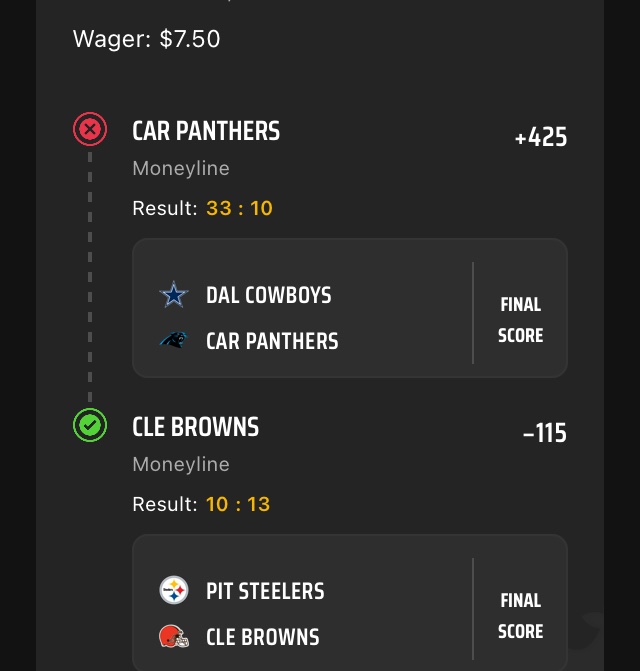Viewport: 640px width, 671px height.
Task: Open PIT STEELERS team in matchup card
Action: coord(265,591)
